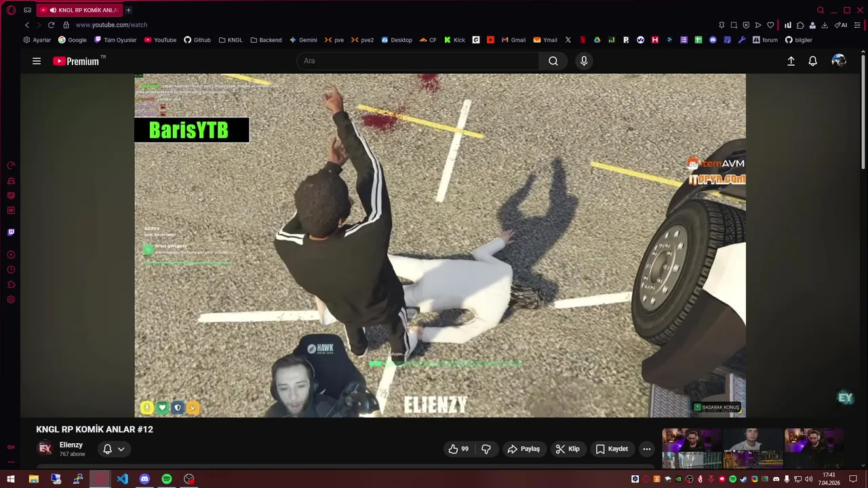Viewport: 868px width, 488px height.
Task: Open the Windows Start menu
Action: pos(11,479)
